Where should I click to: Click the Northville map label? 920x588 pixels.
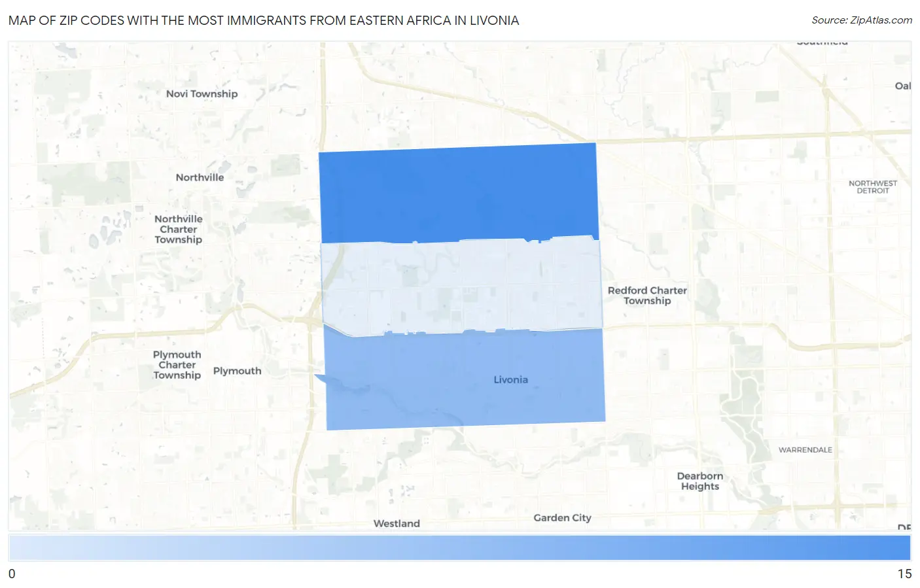(x=200, y=177)
